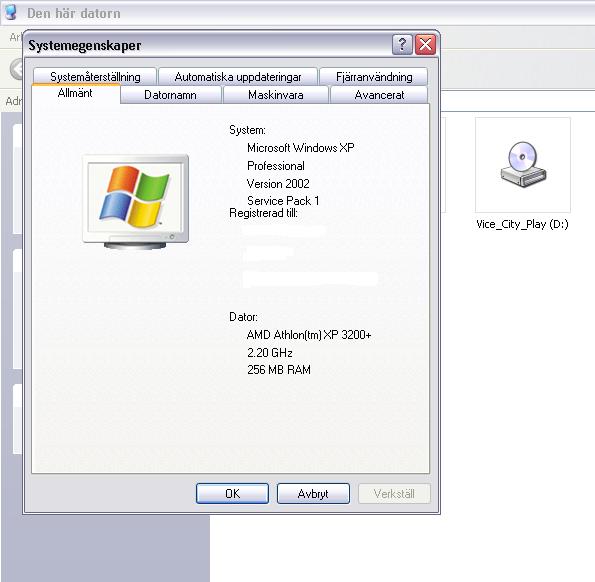The height and width of the screenshot is (582, 595).
Task: Click the Service Pack 1 text
Action: tap(283, 200)
